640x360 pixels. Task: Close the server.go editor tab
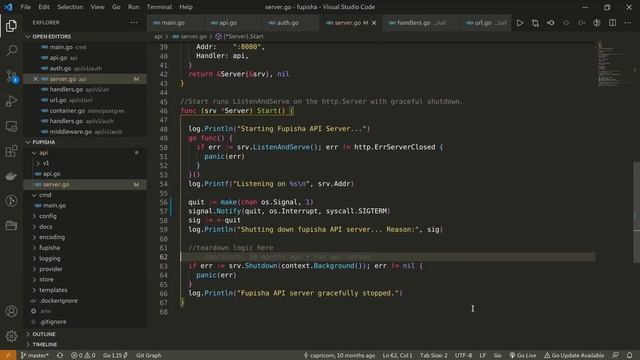[374, 23]
